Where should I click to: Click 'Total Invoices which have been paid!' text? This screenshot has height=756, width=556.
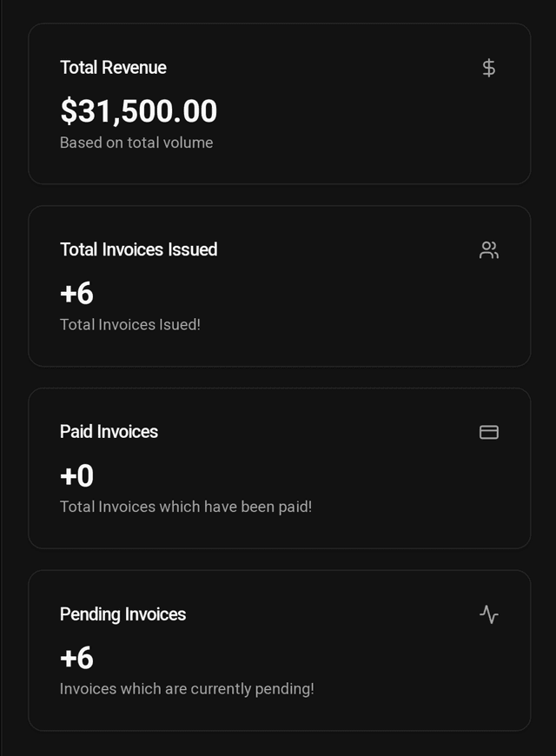coord(186,507)
